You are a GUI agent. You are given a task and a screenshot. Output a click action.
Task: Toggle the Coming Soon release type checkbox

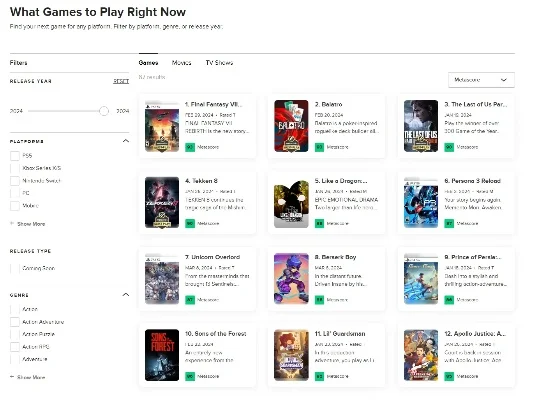click(x=15, y=268)
